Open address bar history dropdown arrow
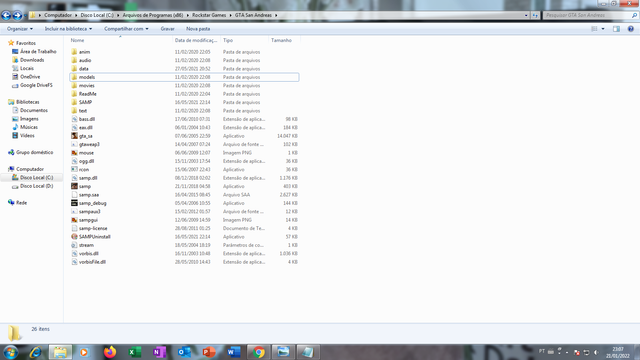The image size is (640, 360). 526,15
